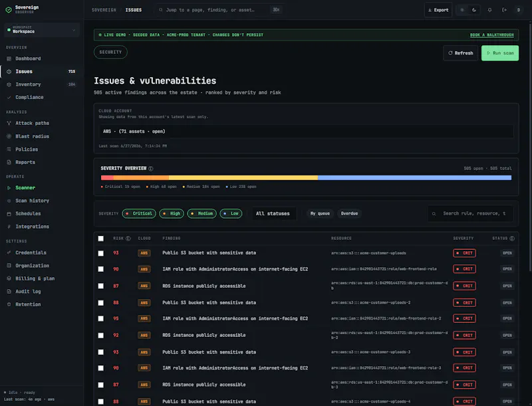This screenshot has height=406, width=532.
Task: Switch to dark theme moon icon
Action: (x=474, y=10)
